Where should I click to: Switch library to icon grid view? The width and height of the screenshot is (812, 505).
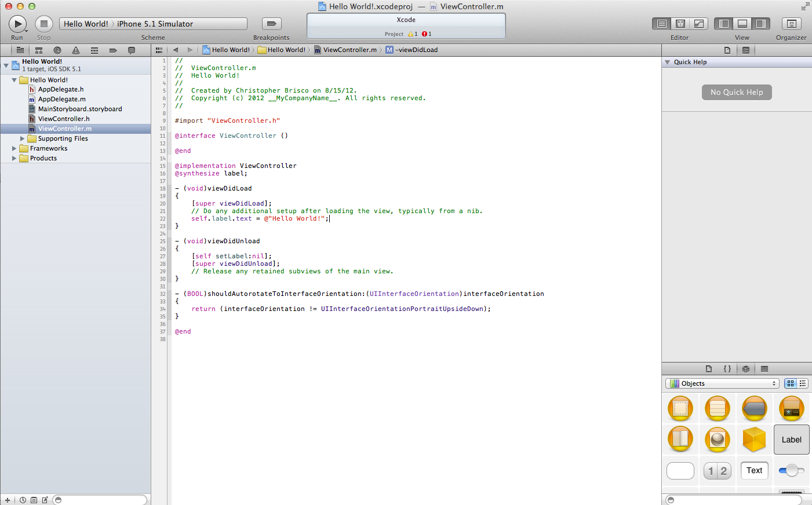791,383
